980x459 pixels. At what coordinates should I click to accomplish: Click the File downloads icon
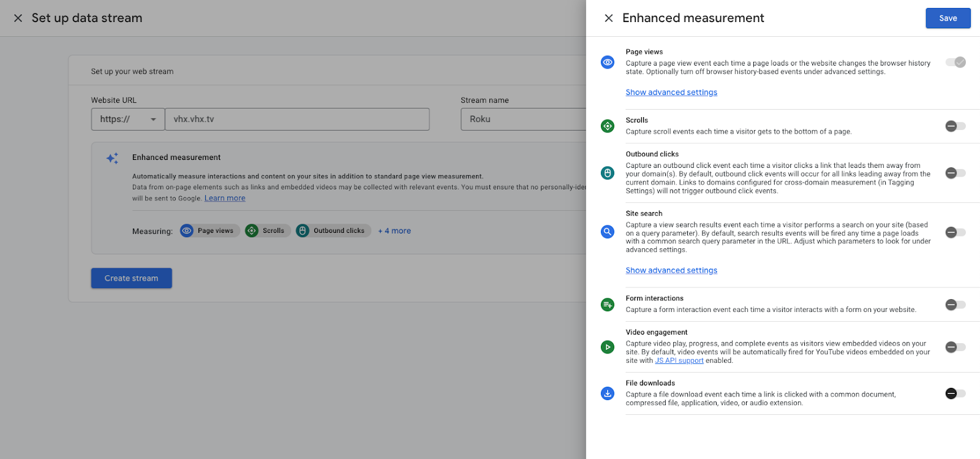pos(607,393)
